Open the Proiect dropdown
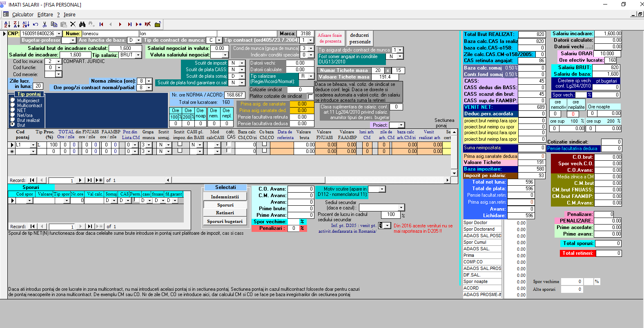 [401, 125]
